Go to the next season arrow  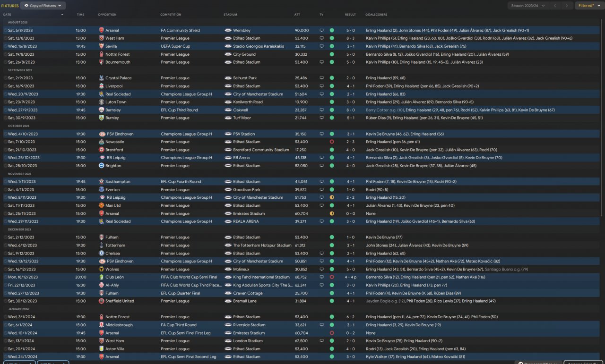[x=567, y=6]
